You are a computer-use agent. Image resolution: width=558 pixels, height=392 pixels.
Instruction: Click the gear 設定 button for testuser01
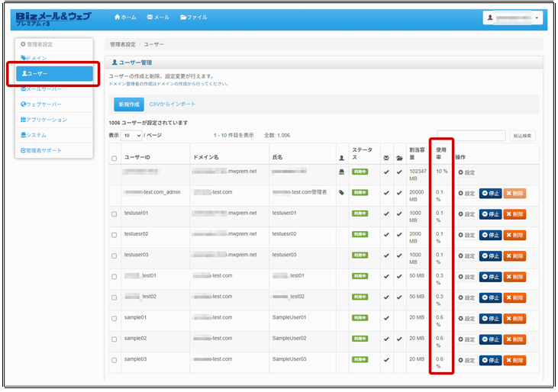point(466,214)
